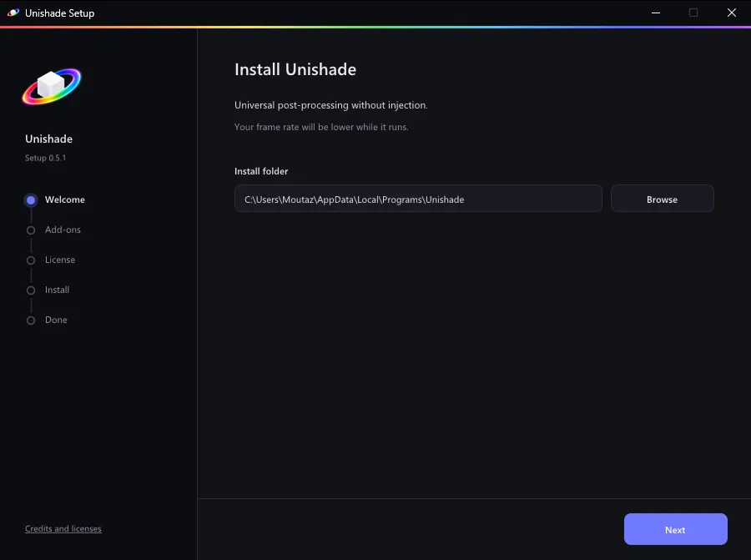Select the Done step in sidebar
Screen dimensions: 751x560
pyautogui.click(x=56, y=320)
